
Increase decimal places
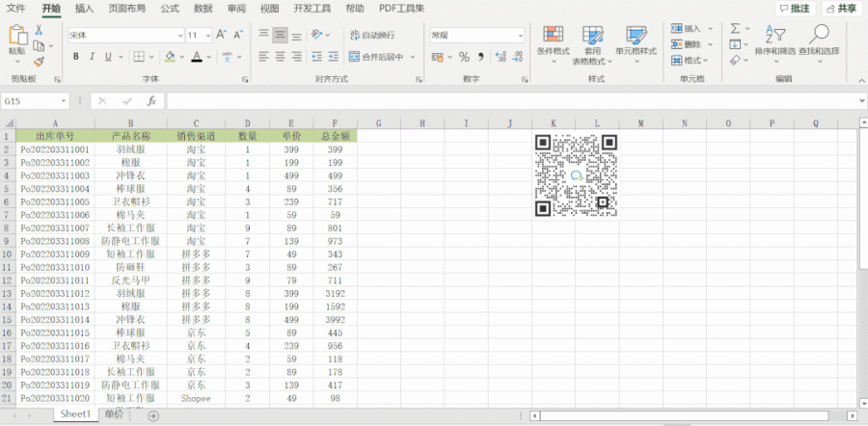(x=501, y=57)
